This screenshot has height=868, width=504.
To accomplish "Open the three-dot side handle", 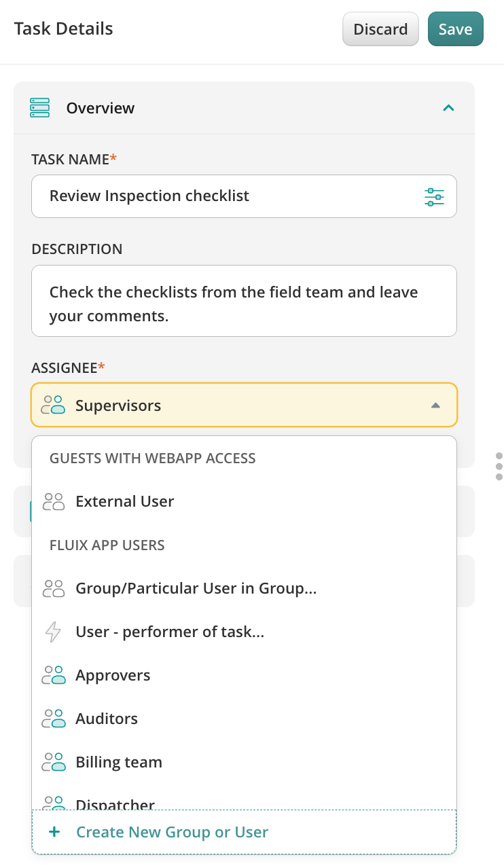I will pyautogui.click(x=499, y=467).
